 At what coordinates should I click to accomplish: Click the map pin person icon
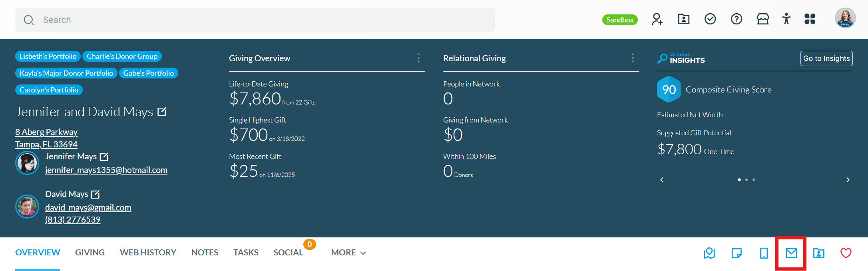pyautogui.click(x=709, y=253)
